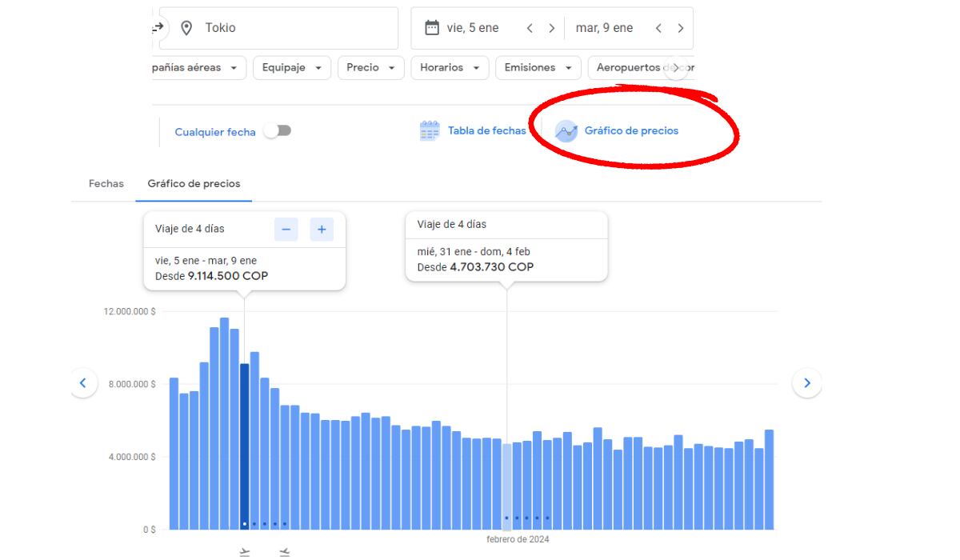Click the location pin icon beside Tokio

click(187, 28)
